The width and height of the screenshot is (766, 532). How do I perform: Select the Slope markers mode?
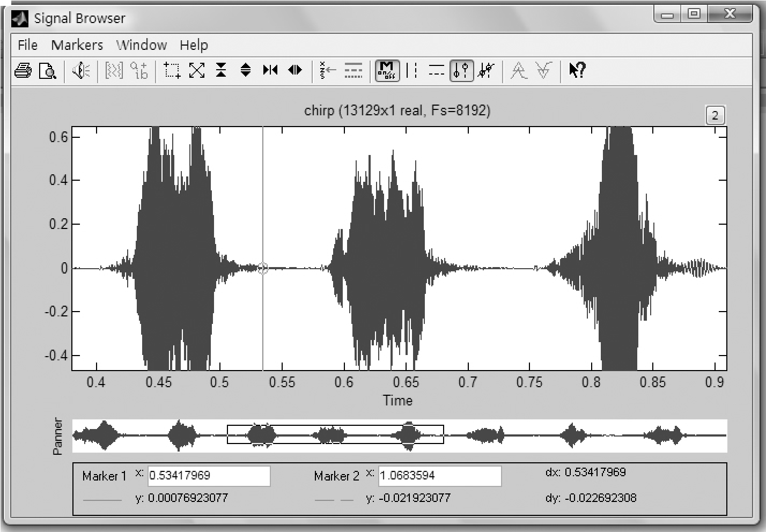coord(486,70)
